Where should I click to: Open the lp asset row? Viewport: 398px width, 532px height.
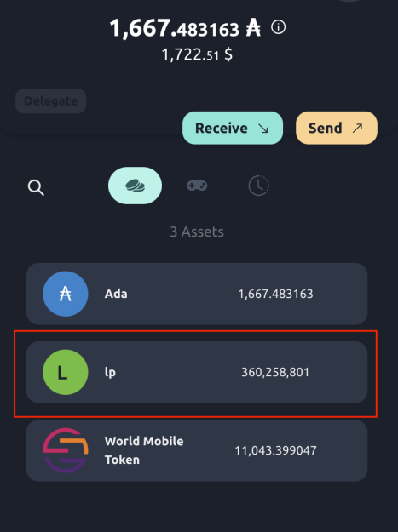[x=197, y=372]
